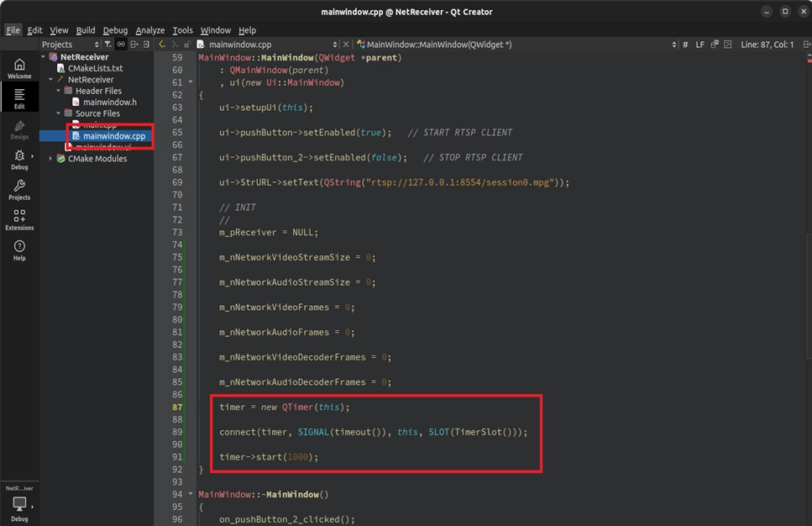Select the Source Files folder label
Screen dimensions: 812x526
pyautogui.click(x=97, y=113)
